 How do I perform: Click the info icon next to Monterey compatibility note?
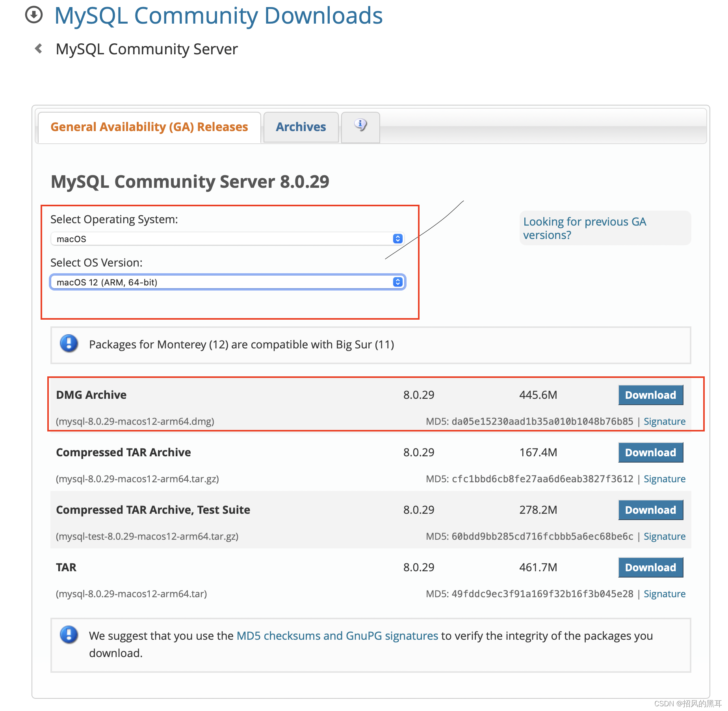coord(69,344)
